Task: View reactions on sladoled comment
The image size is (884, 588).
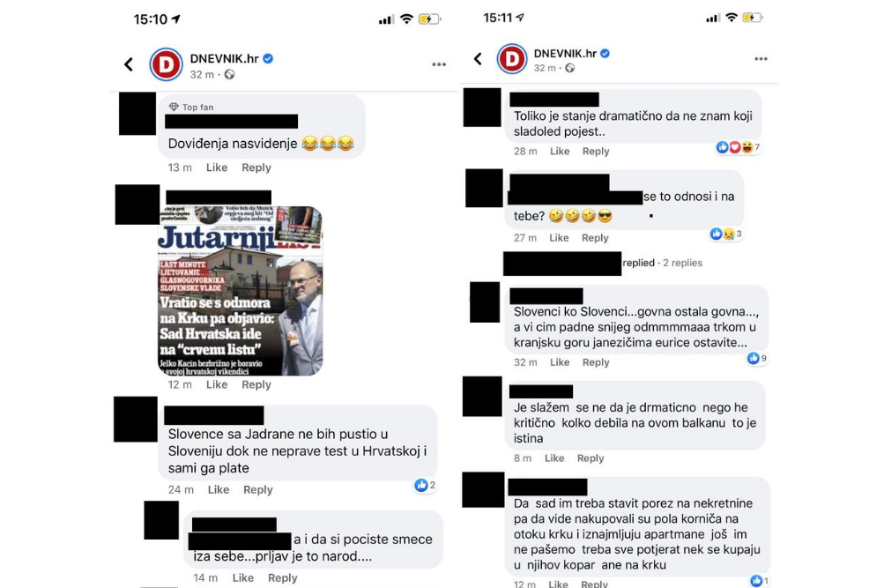Action: tap(738, 147)
